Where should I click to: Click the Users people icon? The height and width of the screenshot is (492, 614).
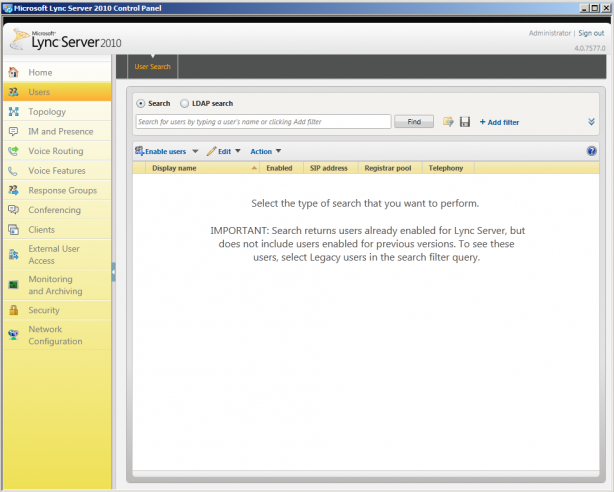[x=13, y=92]
